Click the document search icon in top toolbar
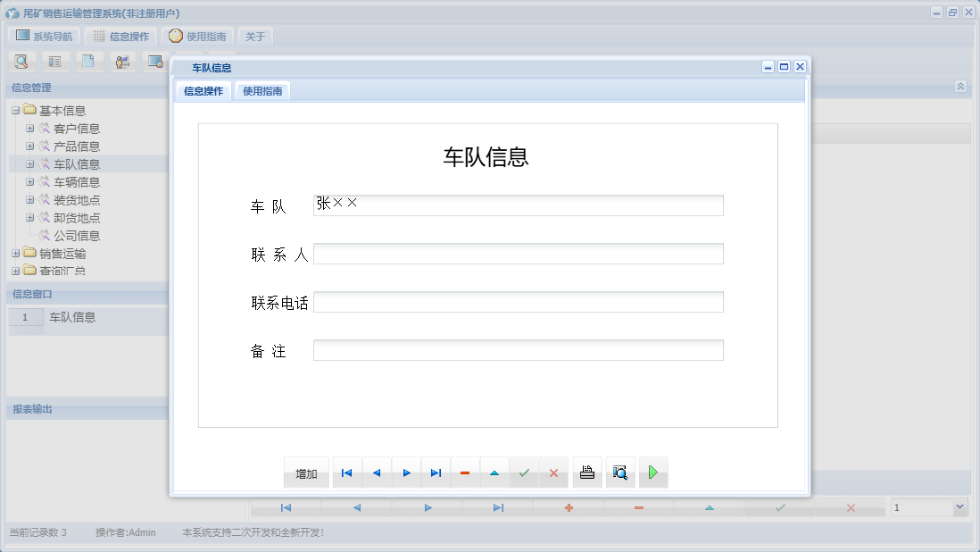 tap(21, 61)
